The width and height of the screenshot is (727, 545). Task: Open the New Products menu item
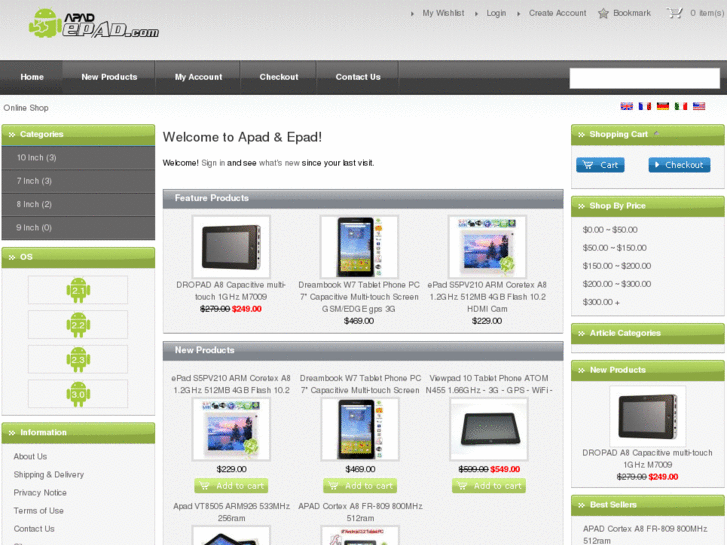pyautogui.click(x=109, y=77)
